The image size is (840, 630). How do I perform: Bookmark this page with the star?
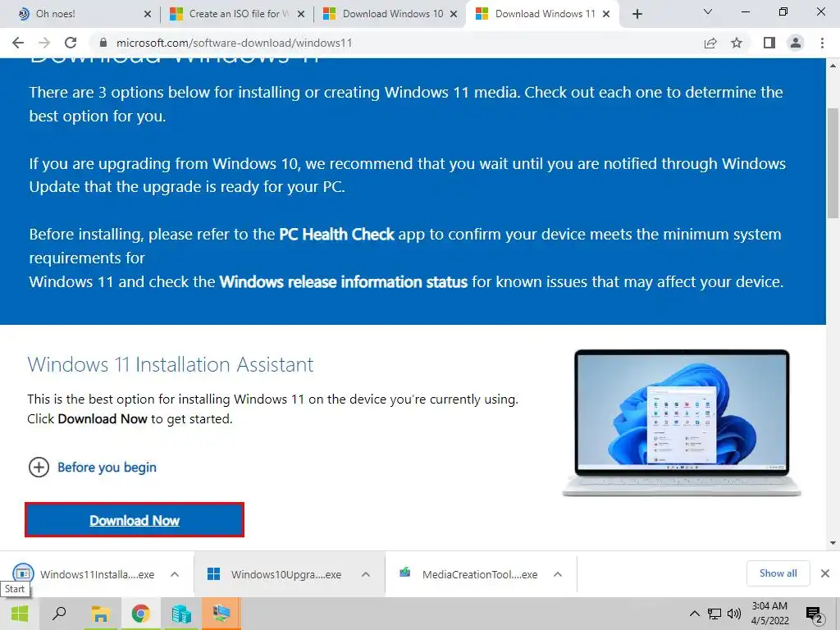click(737, 43)
